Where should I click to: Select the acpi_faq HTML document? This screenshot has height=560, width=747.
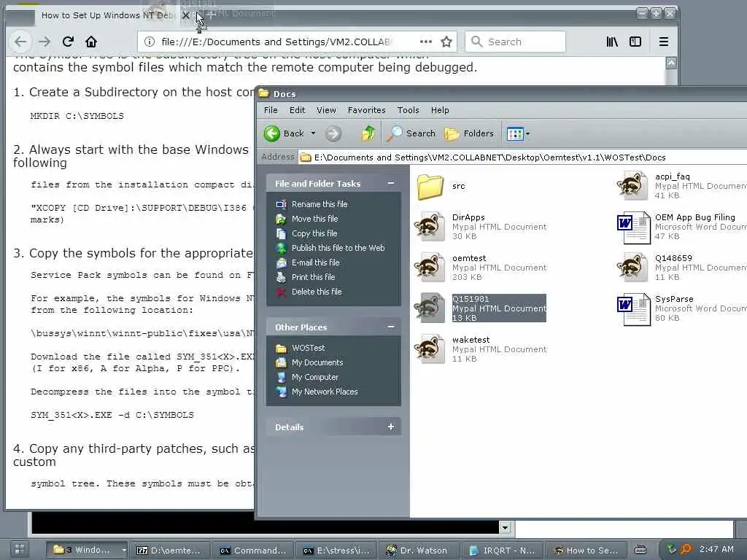681,186
